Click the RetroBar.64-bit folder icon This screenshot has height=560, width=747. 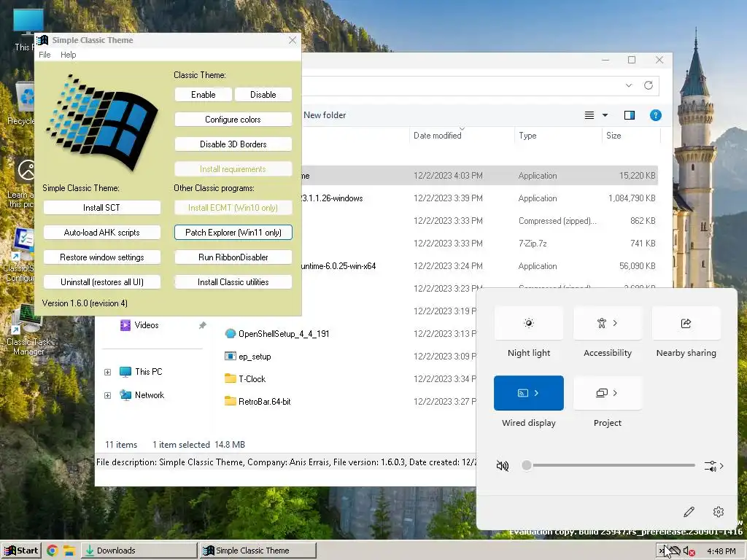230,402
